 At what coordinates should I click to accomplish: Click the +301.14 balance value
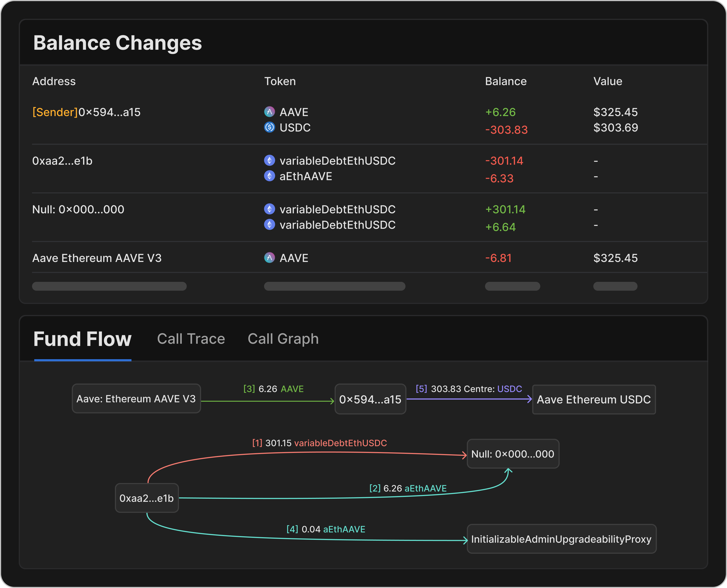point(506,209)
